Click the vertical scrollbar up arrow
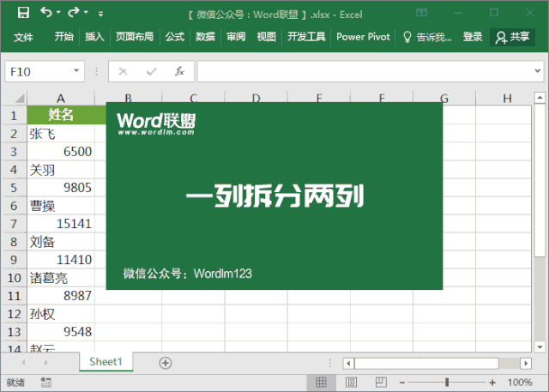The width and height of the screenshot is (549, 392). [540, 97]
